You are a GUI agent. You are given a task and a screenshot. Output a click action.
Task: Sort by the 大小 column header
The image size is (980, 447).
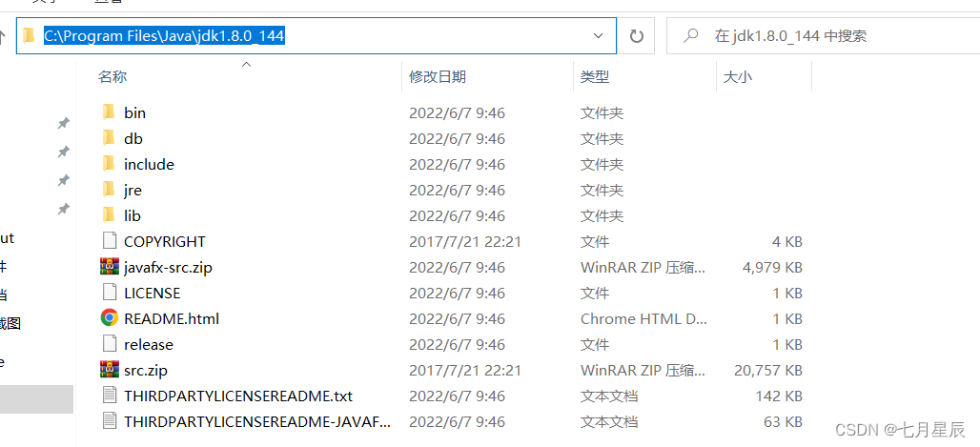(738, 77)
